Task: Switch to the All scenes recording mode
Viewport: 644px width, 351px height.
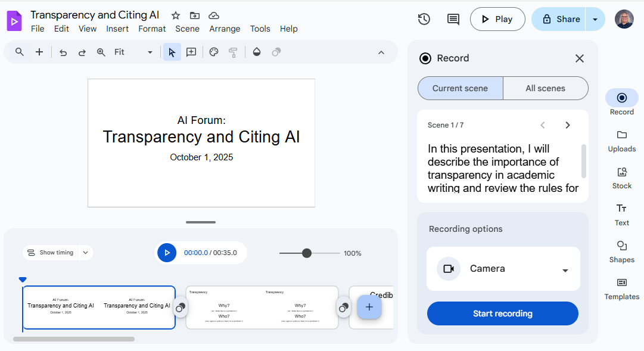Action: pos(545,88)
